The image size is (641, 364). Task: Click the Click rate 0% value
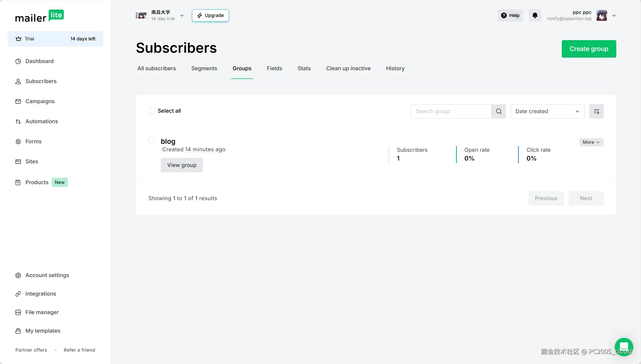531,158
